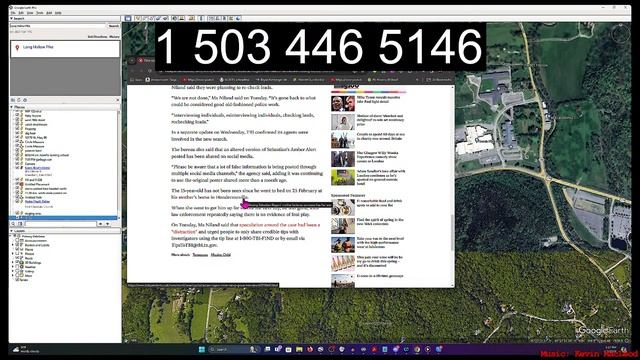Click the Tennessee tag link in article
This screenshot has height=360, width=640.
200,255
